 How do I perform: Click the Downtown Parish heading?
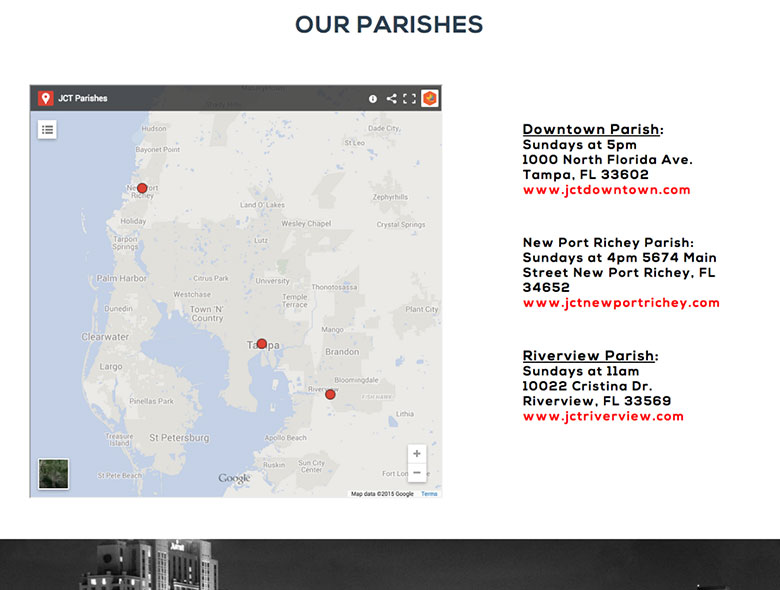(591, 129)
